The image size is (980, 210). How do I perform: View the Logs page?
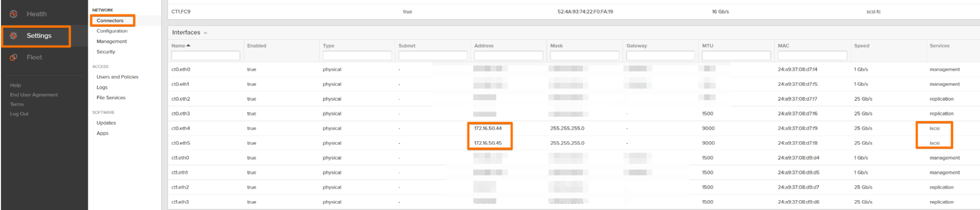tap(102, 87)
